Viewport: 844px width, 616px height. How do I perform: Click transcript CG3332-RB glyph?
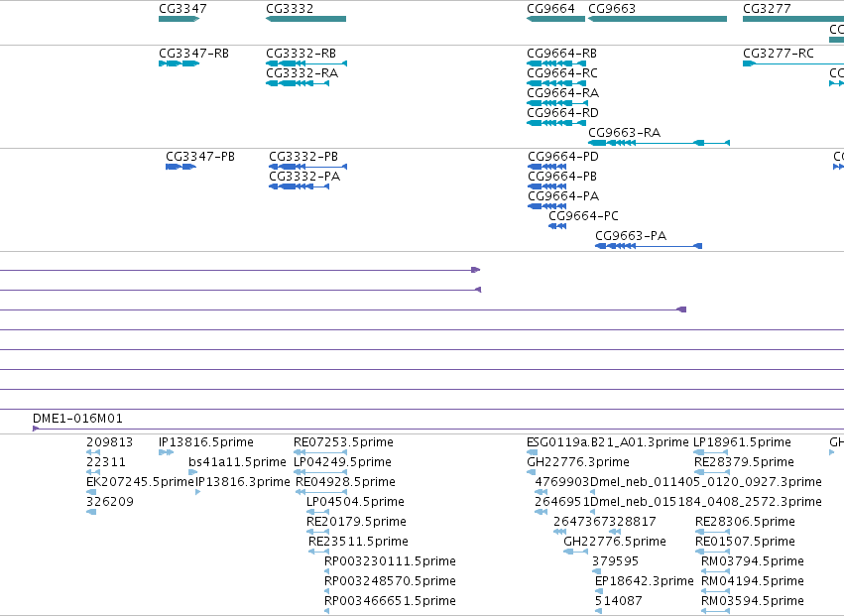(306, 63)
